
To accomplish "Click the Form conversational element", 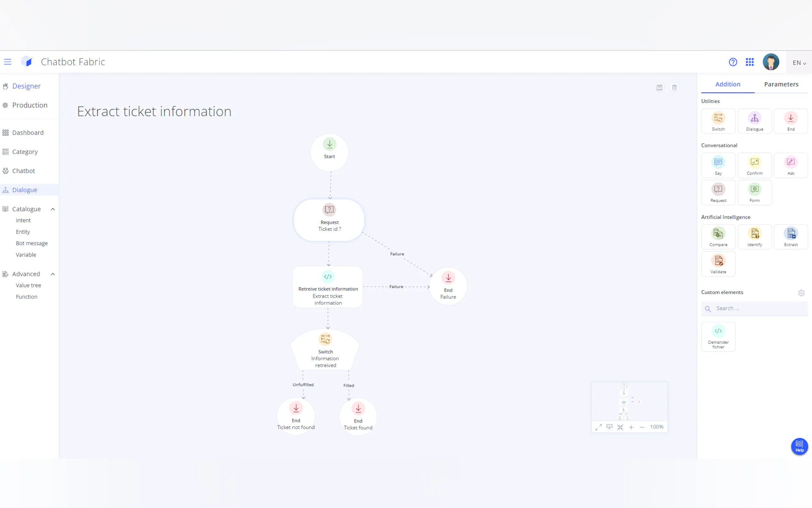I will (x=754, y=193).
